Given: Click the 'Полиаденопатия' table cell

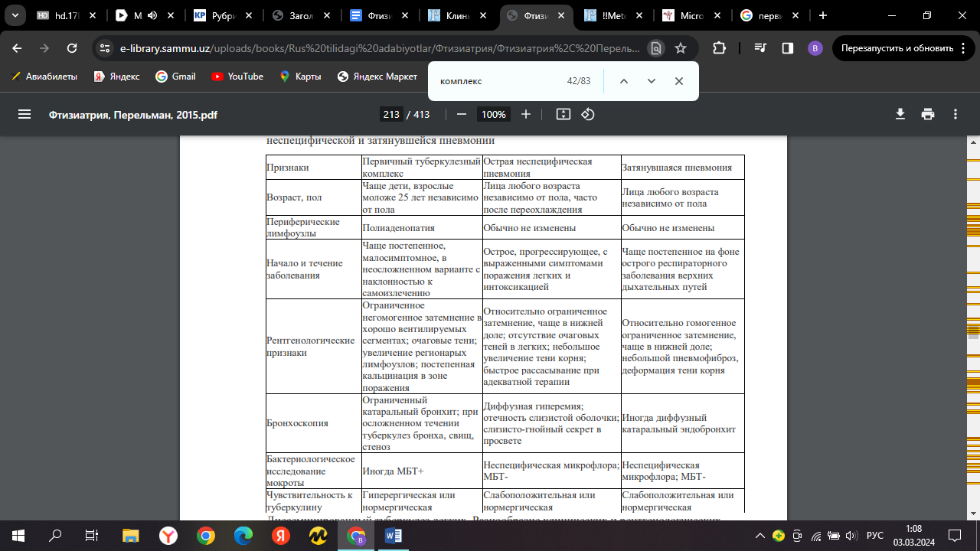Looking at the screenshot, I should click(422, 228).
